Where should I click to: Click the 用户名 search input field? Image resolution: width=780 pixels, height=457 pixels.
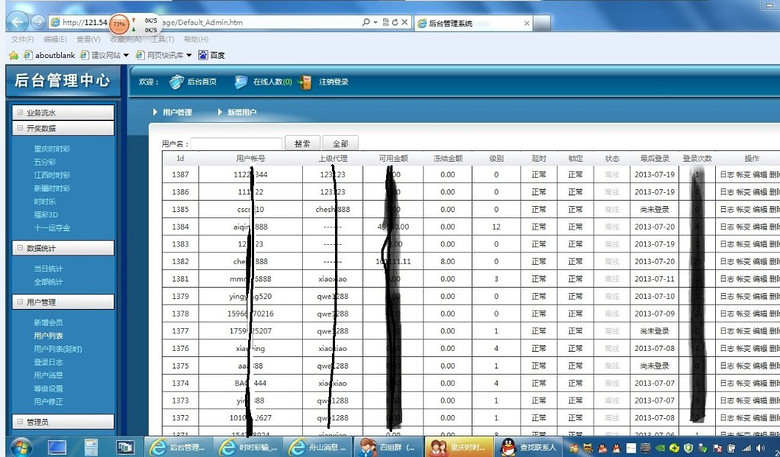(236, 144)
